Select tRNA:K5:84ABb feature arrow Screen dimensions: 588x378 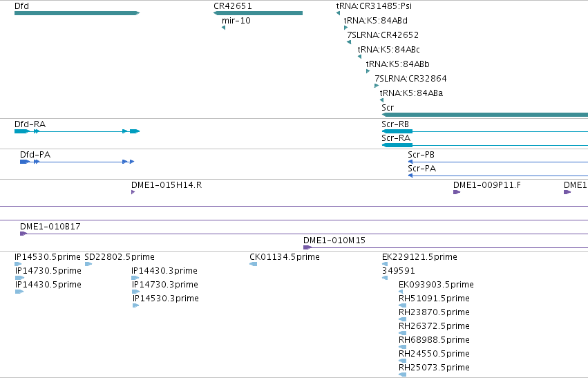(x=368, y=71)
